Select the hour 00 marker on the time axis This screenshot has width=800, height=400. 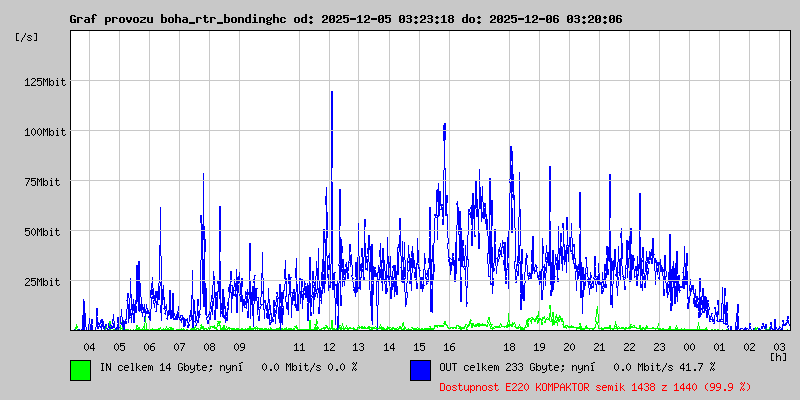tap(689, 346)
